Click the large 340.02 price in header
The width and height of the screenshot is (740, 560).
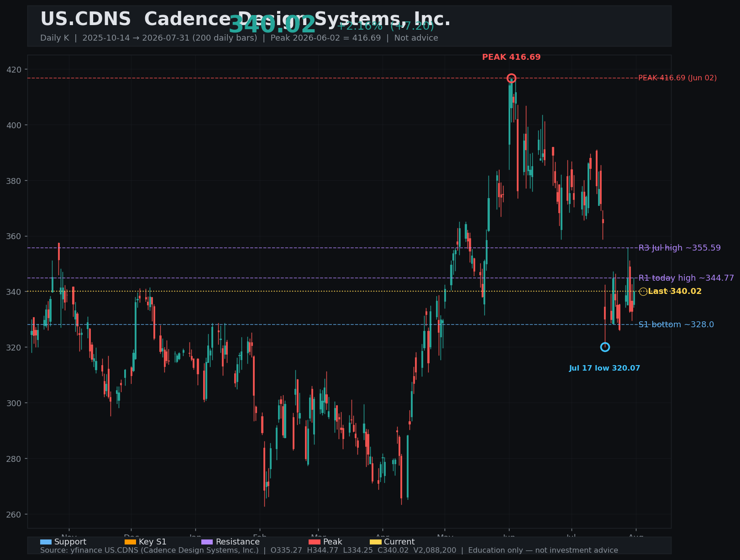[272, 25]
